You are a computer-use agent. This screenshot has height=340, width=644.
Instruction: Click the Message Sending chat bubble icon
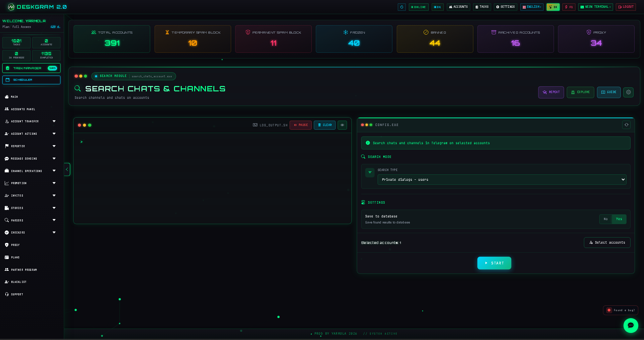[x=7, y=159]
